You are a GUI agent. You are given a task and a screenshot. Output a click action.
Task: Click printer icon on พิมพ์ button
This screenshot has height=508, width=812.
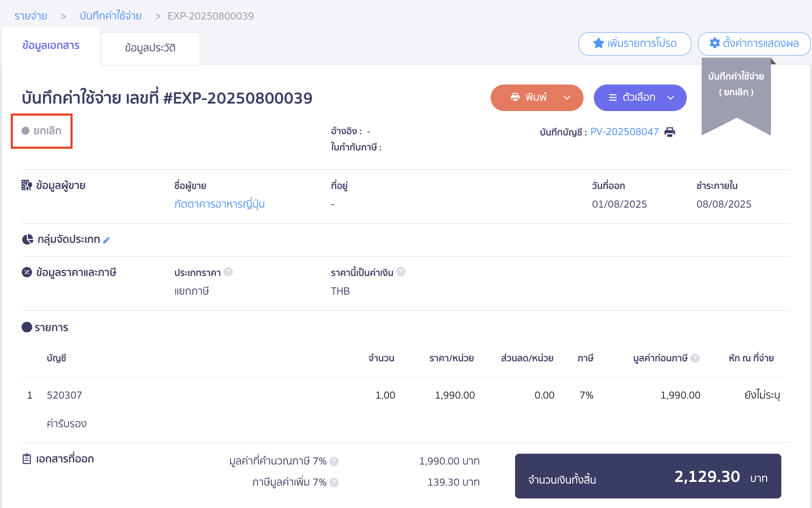[515, 97]
